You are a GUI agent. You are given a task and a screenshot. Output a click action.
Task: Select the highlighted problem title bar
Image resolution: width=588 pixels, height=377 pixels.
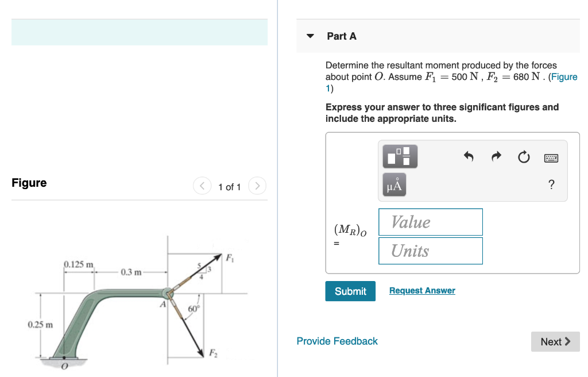[x=140, y=32]
